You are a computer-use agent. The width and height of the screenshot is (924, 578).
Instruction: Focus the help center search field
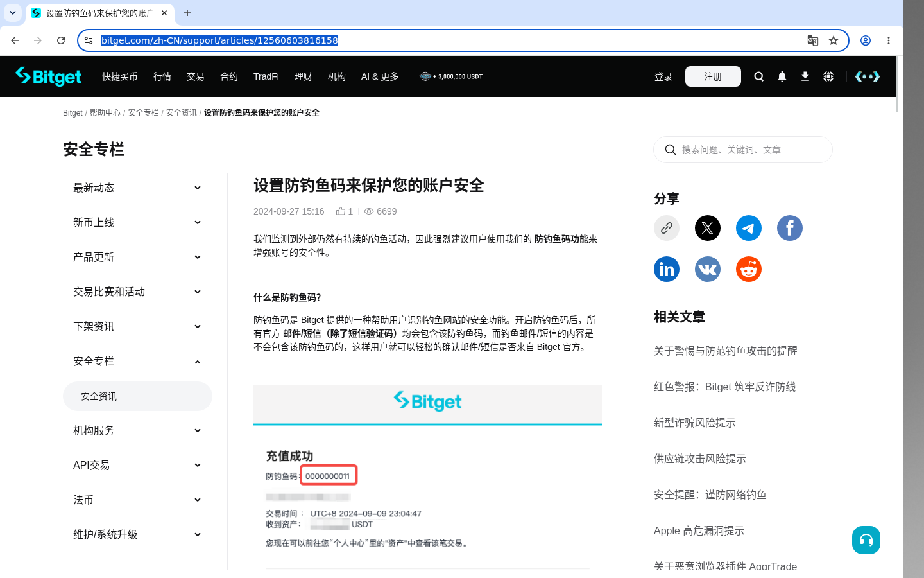click(x=743, y=150)
